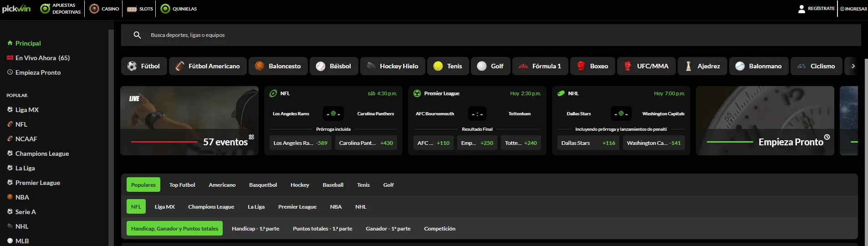This screenshot has height=246, width=868.
Task: Open the Quinielas section
Action: click(179, 9)
